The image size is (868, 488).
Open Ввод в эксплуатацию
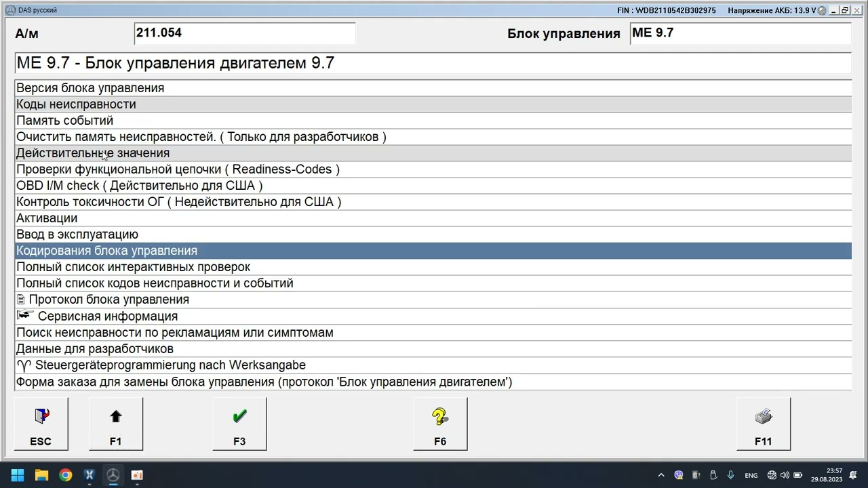tap(433, 235)
